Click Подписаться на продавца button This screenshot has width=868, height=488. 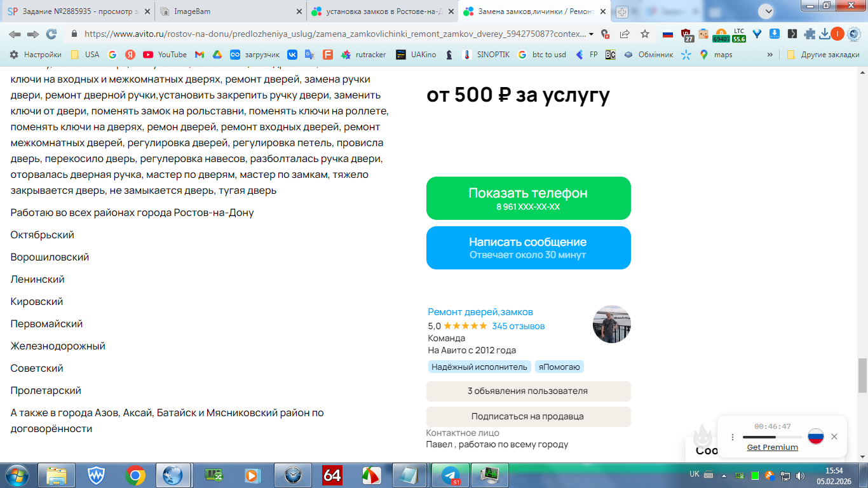[529, 417]
